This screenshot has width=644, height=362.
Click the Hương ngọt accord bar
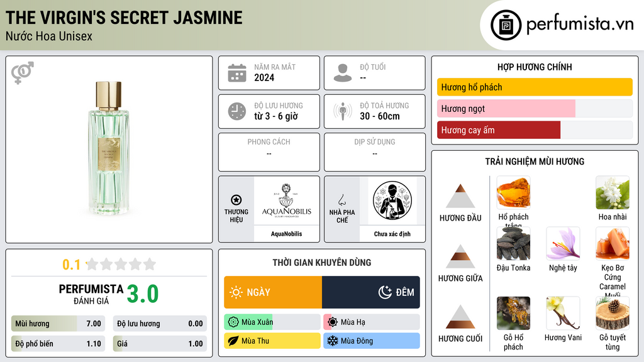[x=535, y=109]
